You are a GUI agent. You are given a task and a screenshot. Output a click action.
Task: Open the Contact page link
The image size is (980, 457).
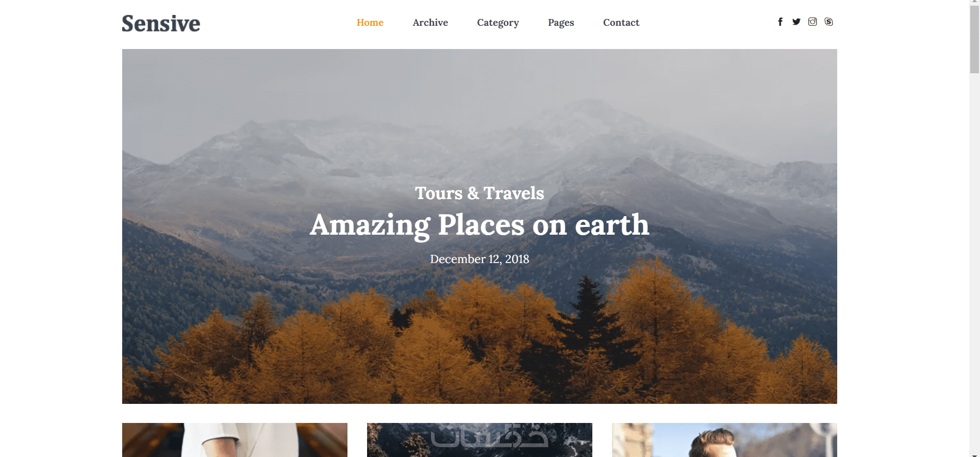click(x=621, y=23)
